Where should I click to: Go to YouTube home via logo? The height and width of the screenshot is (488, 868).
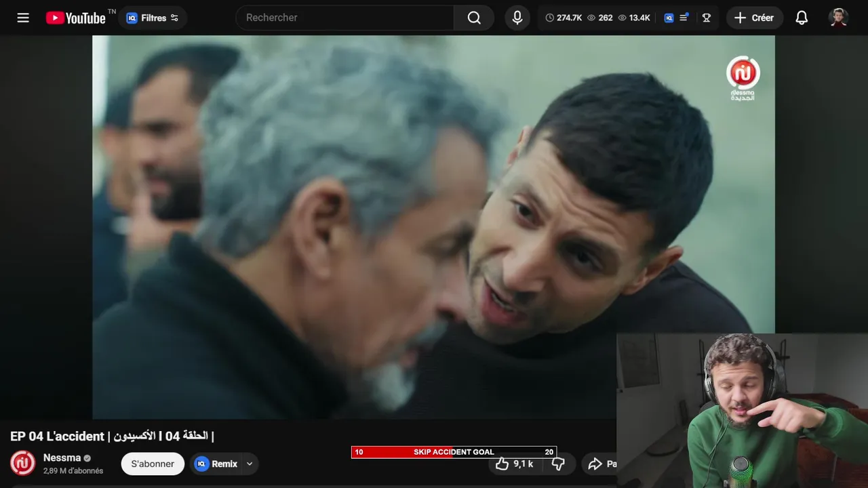point(76,18)
